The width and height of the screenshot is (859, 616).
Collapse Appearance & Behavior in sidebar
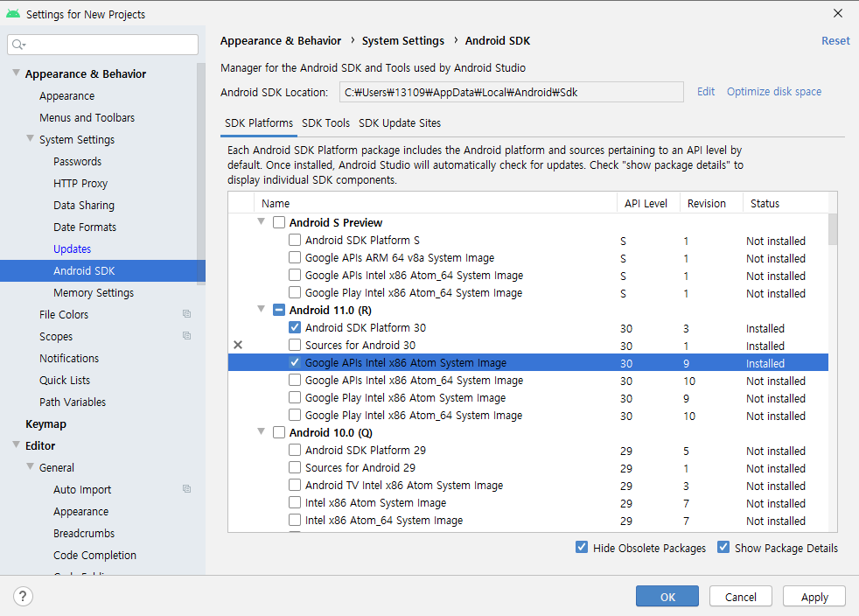(x=17, y=73)
